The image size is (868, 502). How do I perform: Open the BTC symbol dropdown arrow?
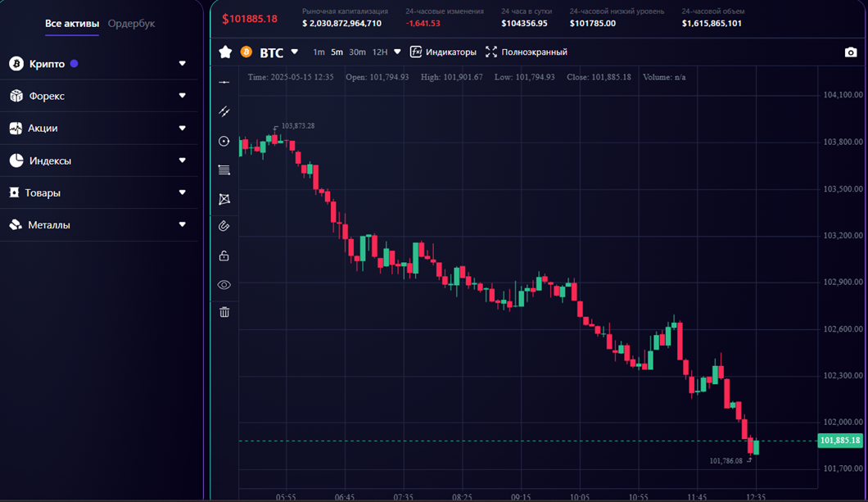(295, 52)
